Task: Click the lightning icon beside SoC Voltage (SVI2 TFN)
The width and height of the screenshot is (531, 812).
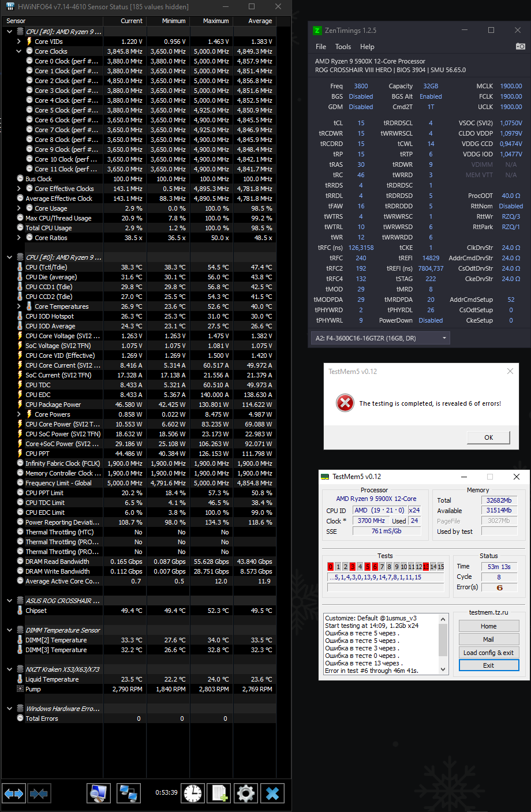Action: (20, 346)
